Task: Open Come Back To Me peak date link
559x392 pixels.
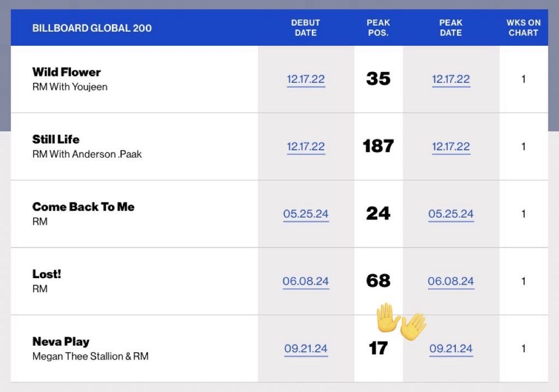Action: [451, 214]
